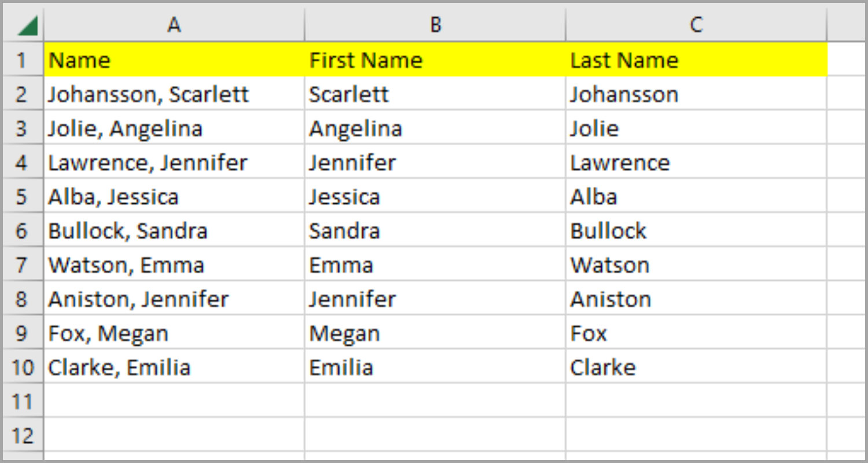Viewport: 868px width, 463px height.
Task: Click the First Name header cell
Action: (x=435, y=60)
